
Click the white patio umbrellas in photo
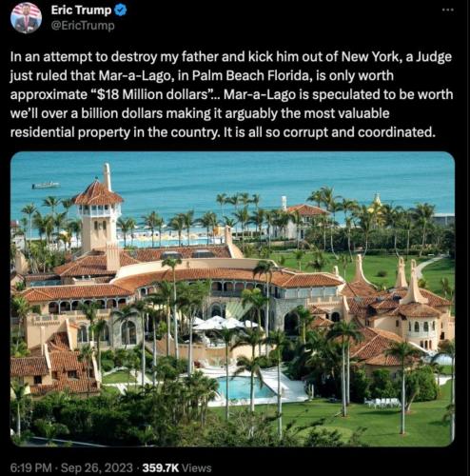click(224, 323)
